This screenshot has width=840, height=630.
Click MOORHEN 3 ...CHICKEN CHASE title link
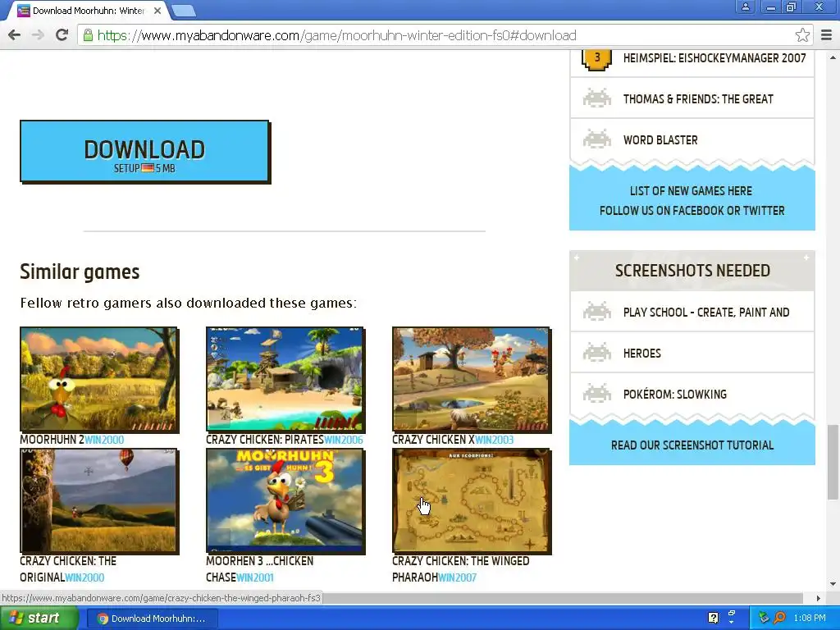[x=260, y=569]
